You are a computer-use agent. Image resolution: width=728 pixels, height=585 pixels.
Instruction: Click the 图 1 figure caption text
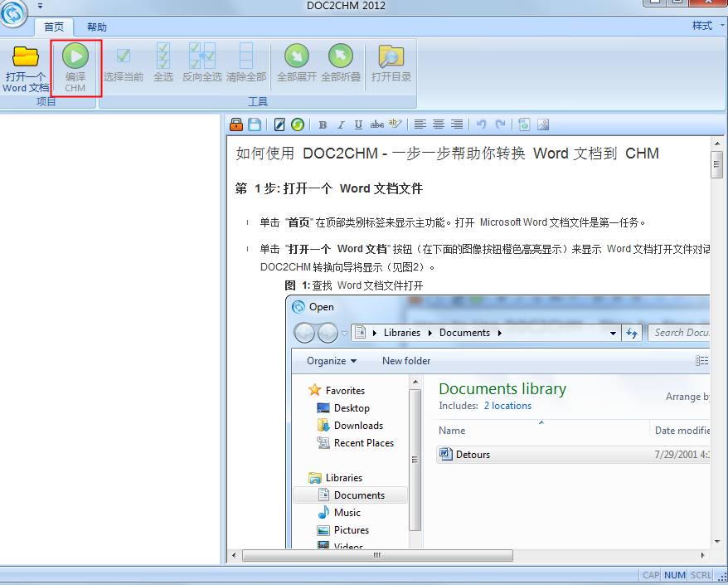[354, 285]
